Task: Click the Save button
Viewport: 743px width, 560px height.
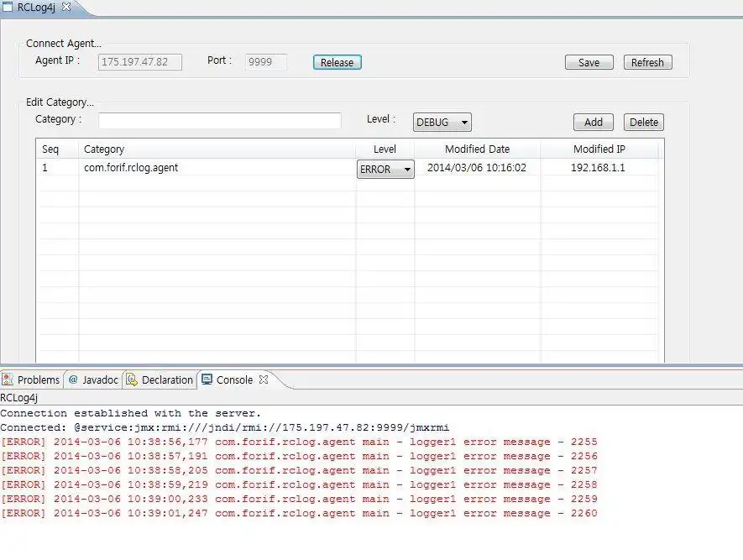Action: [589, 62]
